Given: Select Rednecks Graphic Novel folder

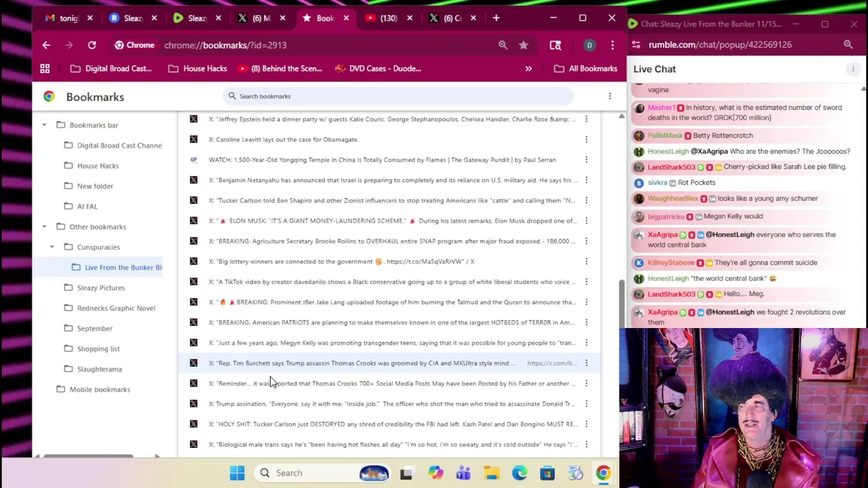Looking at the screenshot, I should point(109,308).
